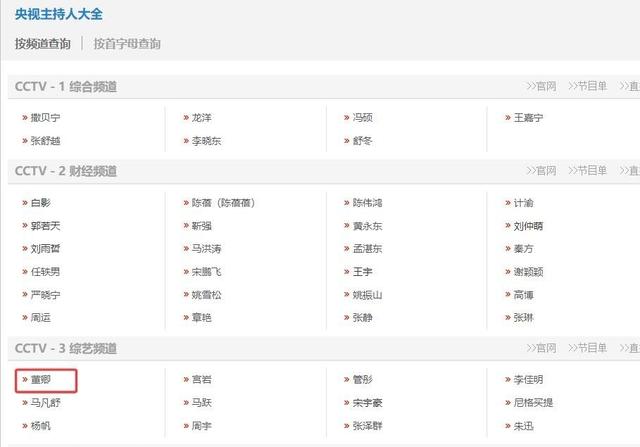
Task: Open host page for 王嘉宁
Action: click(x=528, y=118)
